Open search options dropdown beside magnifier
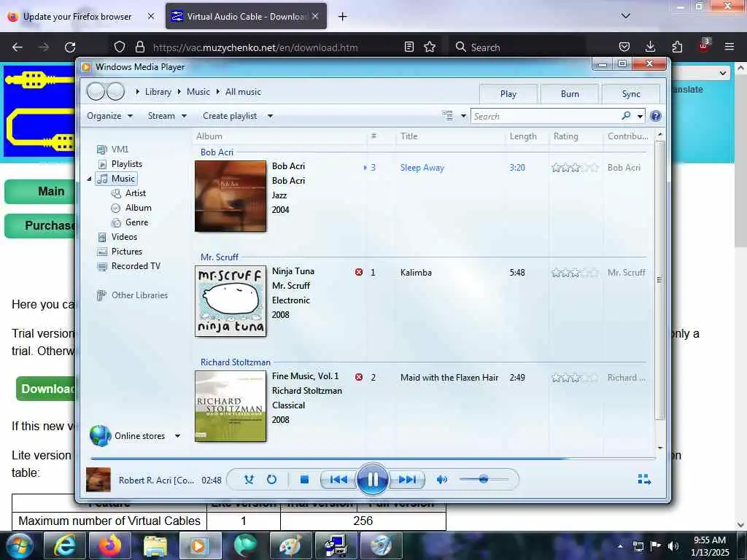This screenshot has width=747, height=560. click(640, 116)
